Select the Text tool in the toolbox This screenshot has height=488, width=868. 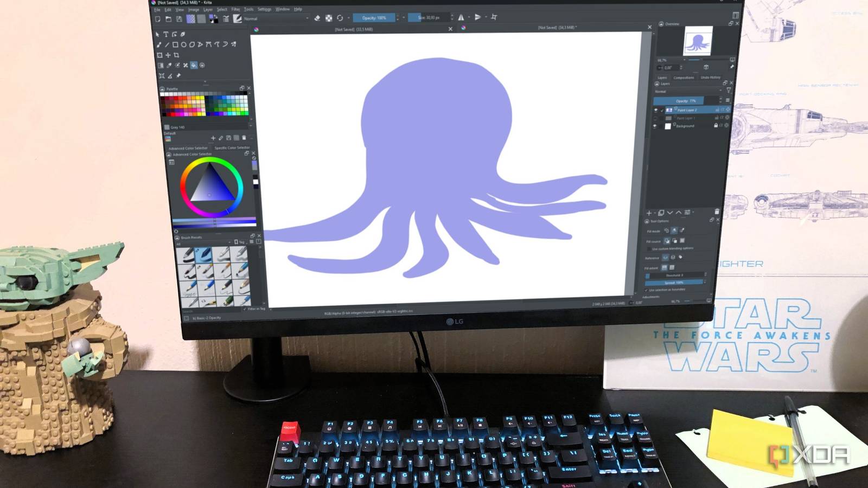[x=166, y=34]
